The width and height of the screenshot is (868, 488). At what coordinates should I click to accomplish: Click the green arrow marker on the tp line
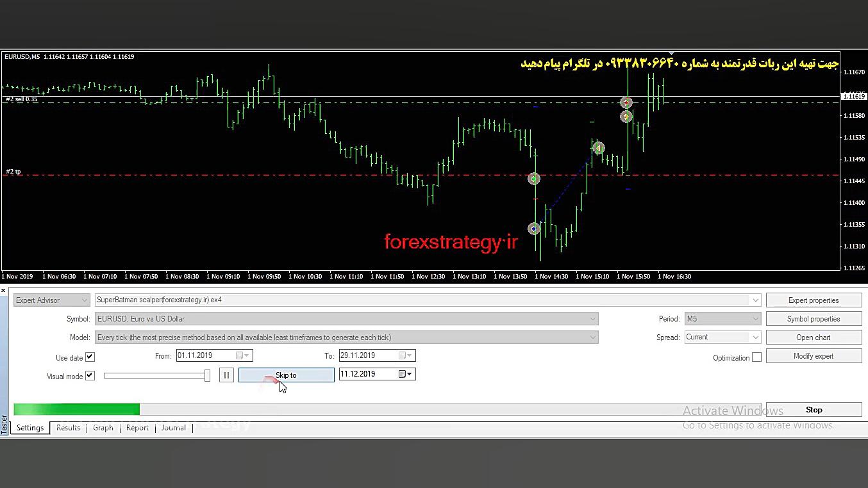pos(533,179)
